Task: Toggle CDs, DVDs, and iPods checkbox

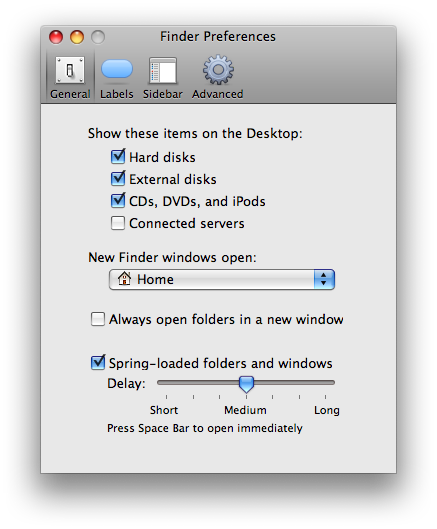Action: coord(118,201)
